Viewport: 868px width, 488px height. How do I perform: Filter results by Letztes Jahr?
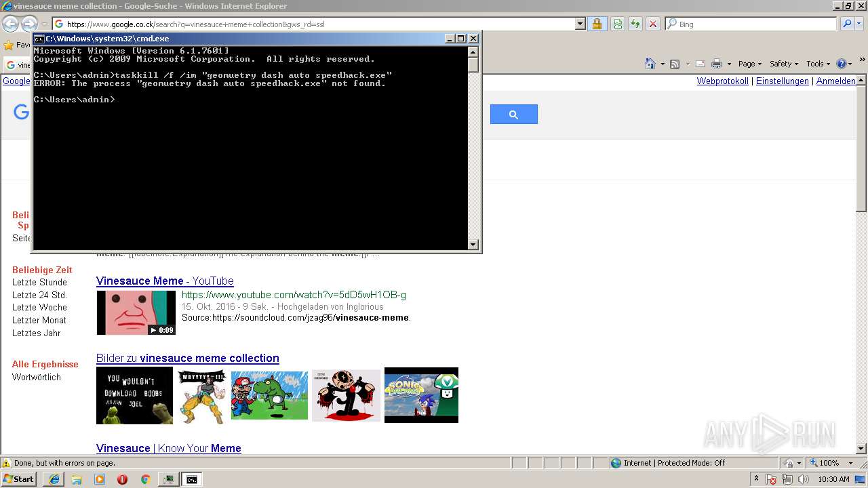tap(37, 333)
